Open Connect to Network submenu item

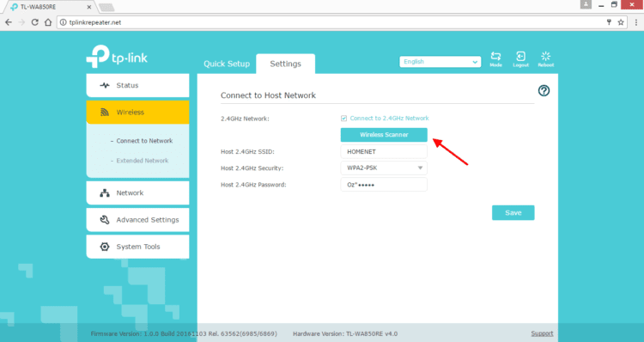click(144, 141)
